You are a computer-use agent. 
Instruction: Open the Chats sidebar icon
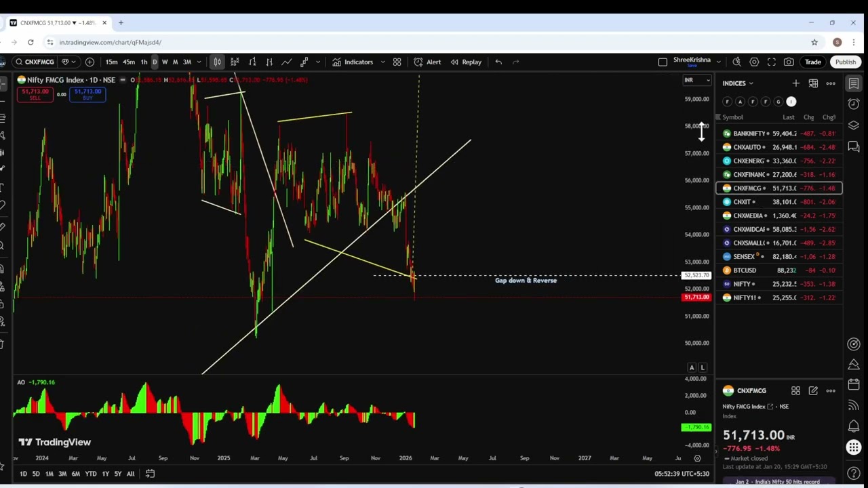tap(854, 146)
